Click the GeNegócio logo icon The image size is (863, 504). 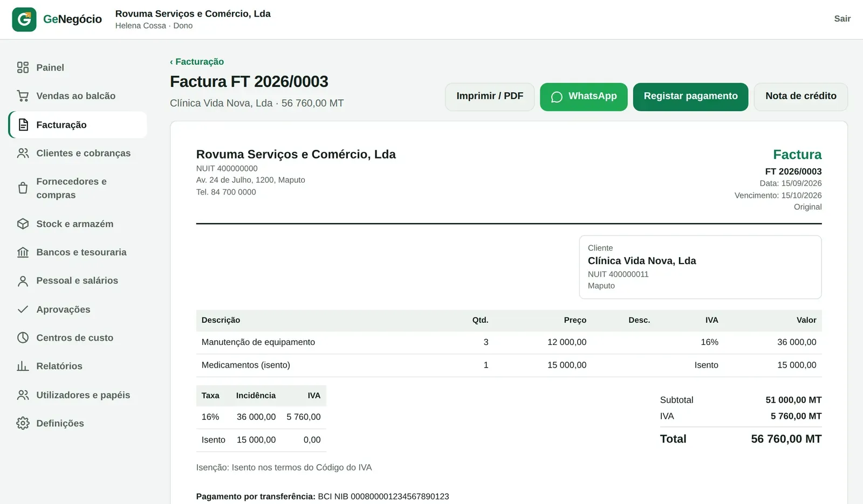click(x=24, y=19)
